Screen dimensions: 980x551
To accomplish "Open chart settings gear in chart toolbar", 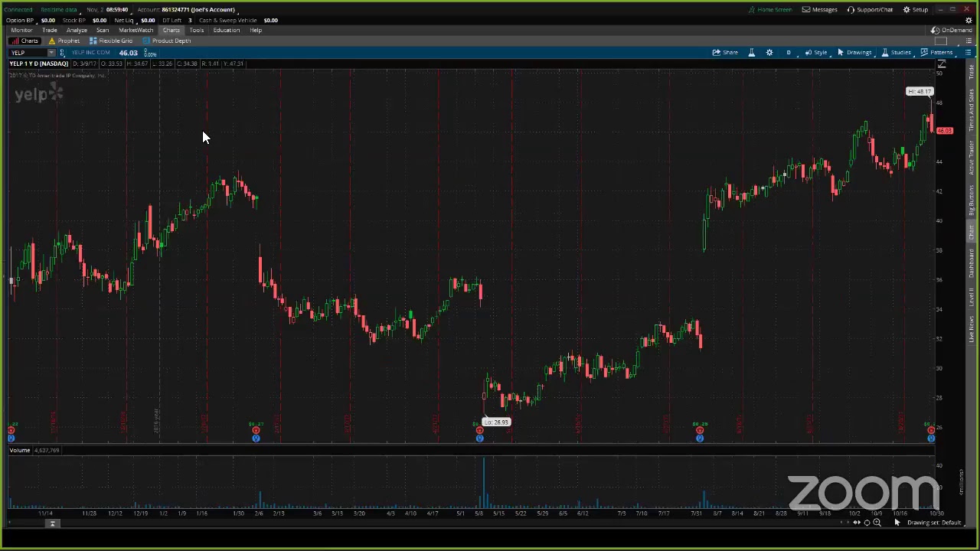I will coord(769,53).
